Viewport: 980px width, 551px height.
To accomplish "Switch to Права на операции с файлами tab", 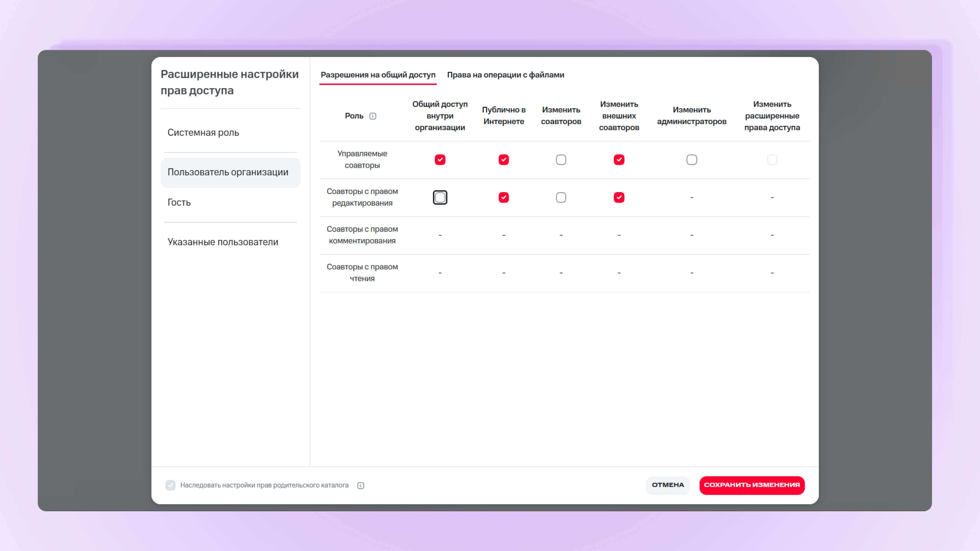I will tap(506, 75).
